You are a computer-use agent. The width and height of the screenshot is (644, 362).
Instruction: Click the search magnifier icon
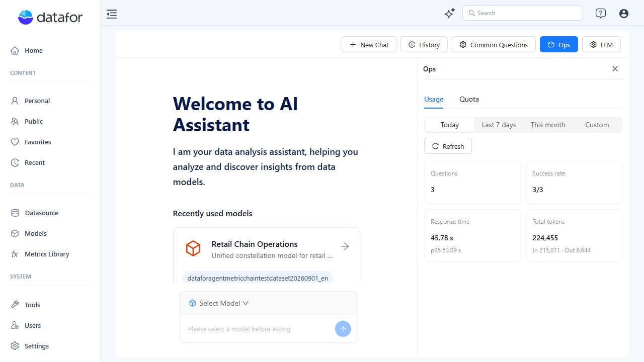pos(471,13)
